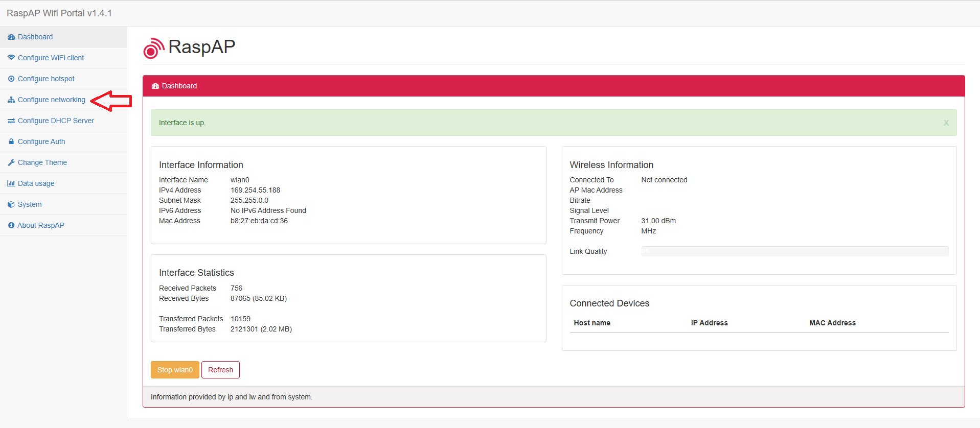980x428 pixels.
Task: Click the Mac address b8:27:eb:da:cd:36
Action: (x=259, y=221)
